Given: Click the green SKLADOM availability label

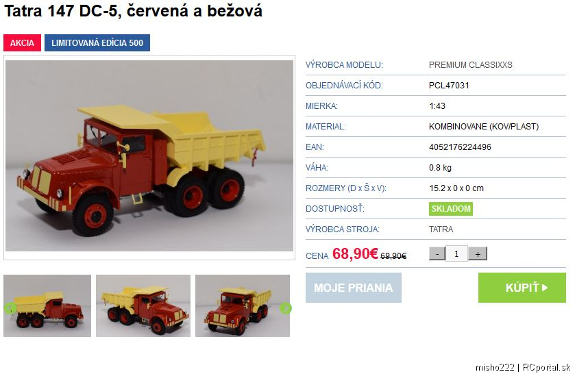Looking at the screenshot, I should (x=451, y=209).
